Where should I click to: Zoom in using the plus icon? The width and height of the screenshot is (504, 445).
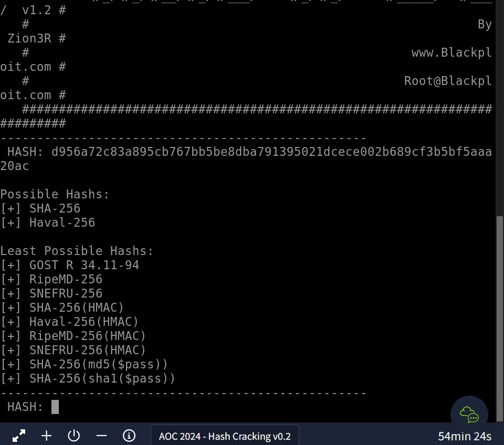[46, 436]
